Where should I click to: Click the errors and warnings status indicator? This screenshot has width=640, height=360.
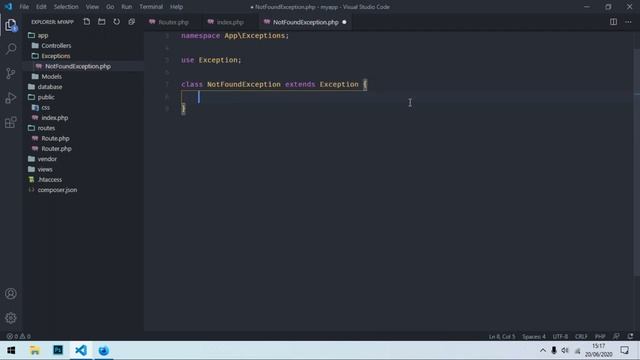click(18, 336)
